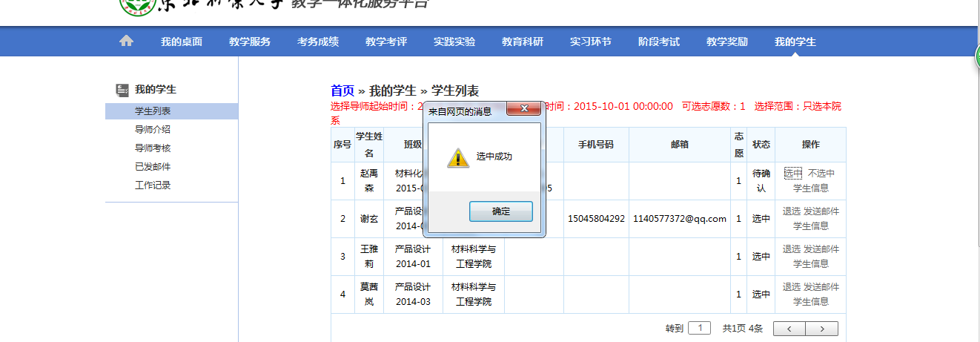Click 退选 for student 莫茜岚
This screenshot has height=342, width=980.
pos(791,287)
